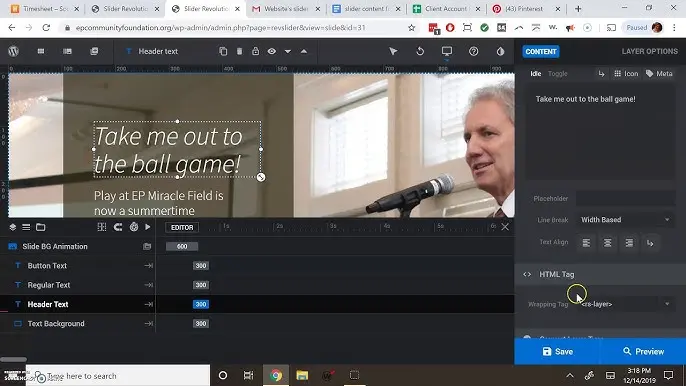Screen dimensions: 686x386
Task: Reload the browser page
Action: coord(46,28)
